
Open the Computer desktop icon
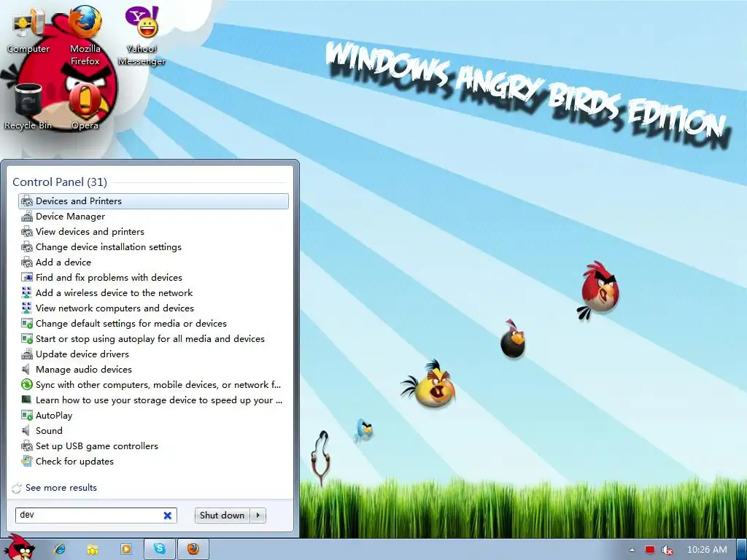coord(28,31)
